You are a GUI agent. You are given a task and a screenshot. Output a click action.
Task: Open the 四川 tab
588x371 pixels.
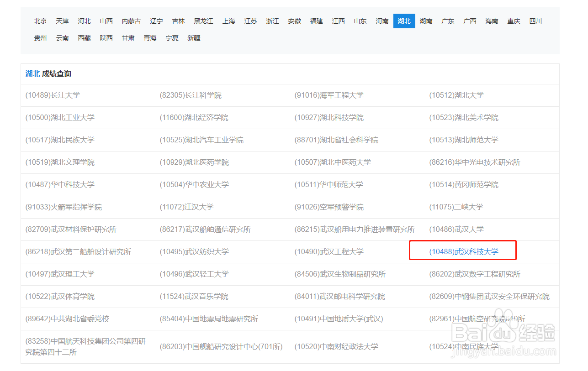point(535,21)
